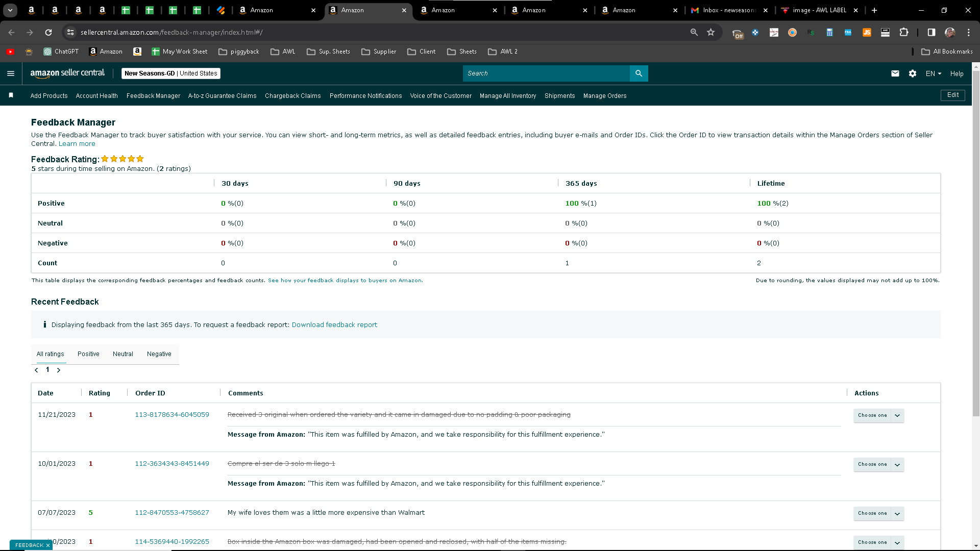Image resolution: width=980 pixels, height=551 pixels.
Task: Click the bookmark flag icon in nav bar
Action: [11, 95]
